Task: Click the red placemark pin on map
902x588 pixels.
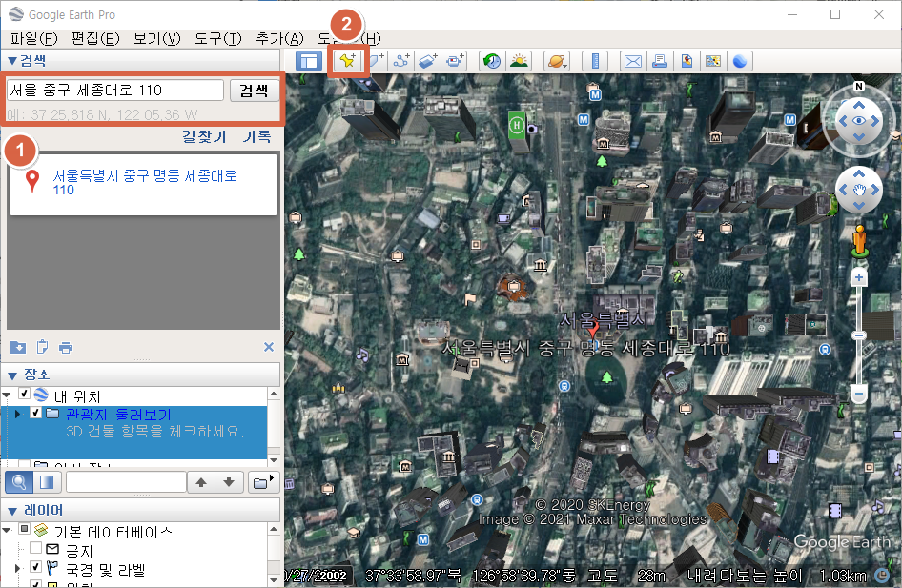Action: (x=592, y=330)
